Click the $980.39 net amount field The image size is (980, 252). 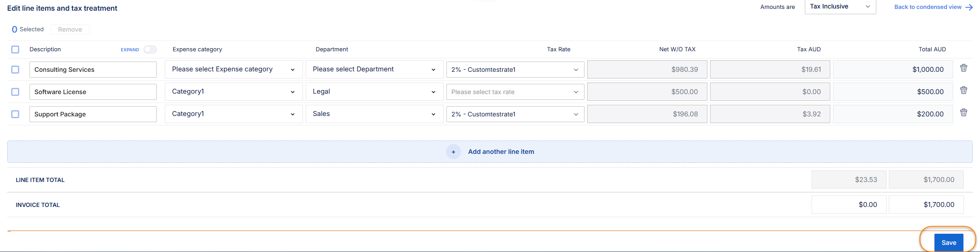pos(647,70)
